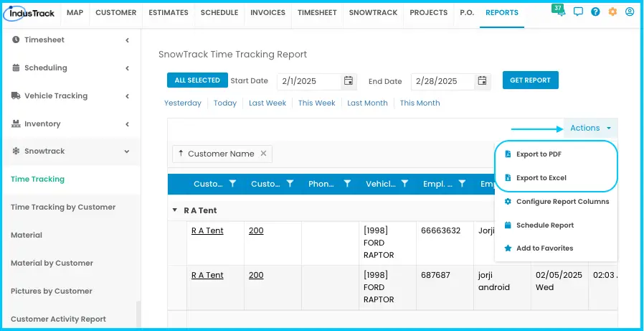Click the Snowtrack snowflake icon
The width and height of the screenshot is (644, 331).
point(16,151)
